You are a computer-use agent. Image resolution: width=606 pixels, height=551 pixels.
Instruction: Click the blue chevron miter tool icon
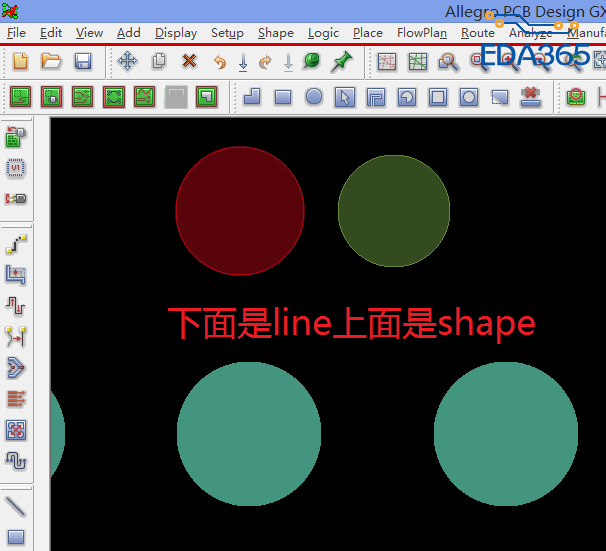(x=15, y=368)
